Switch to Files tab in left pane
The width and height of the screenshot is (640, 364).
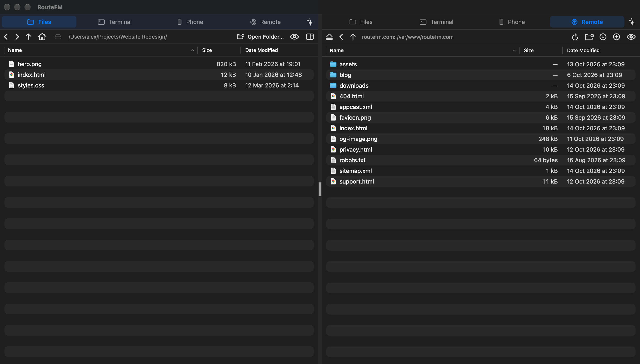39,22
